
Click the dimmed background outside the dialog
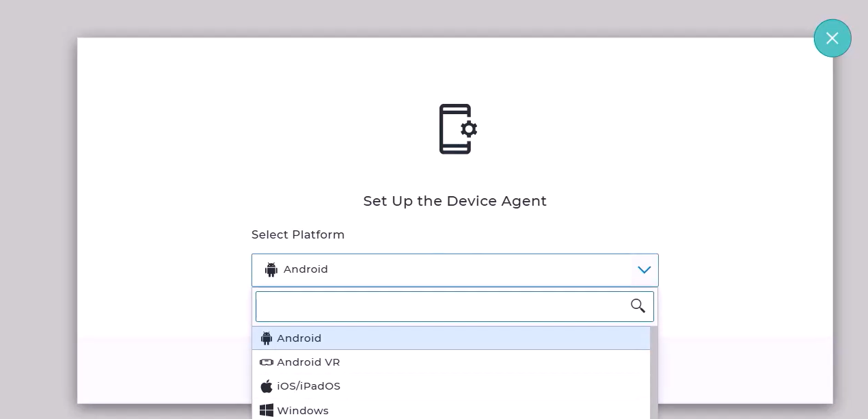click(x=38, y=205)
